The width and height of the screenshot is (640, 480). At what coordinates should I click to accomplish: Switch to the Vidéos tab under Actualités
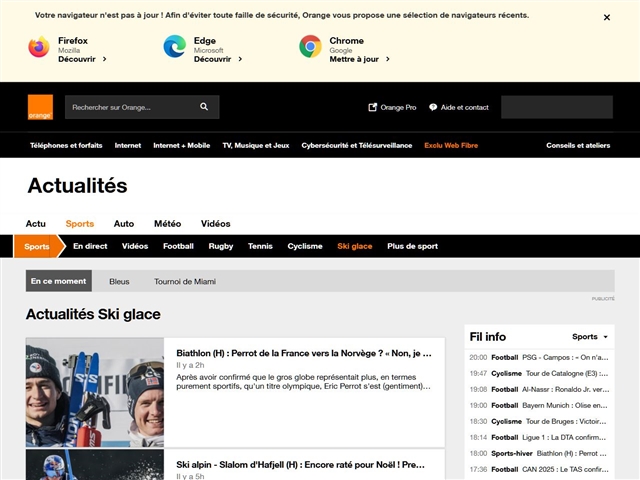216,224
